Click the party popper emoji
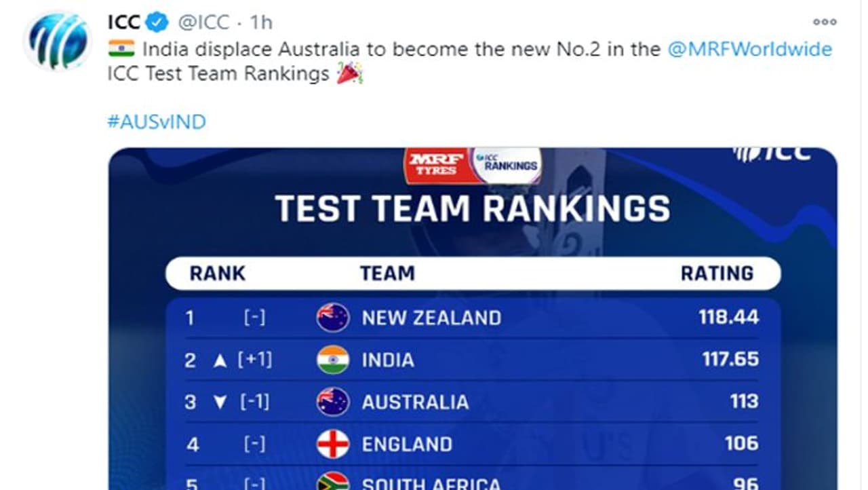The height and width of the screenshot is (490, 868). coord(350,73)
